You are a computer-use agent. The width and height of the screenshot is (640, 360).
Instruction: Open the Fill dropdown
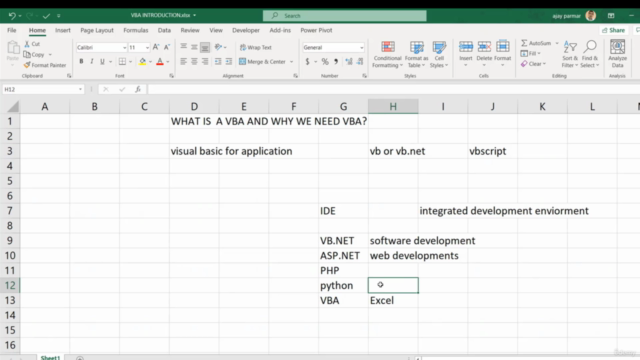531,53
